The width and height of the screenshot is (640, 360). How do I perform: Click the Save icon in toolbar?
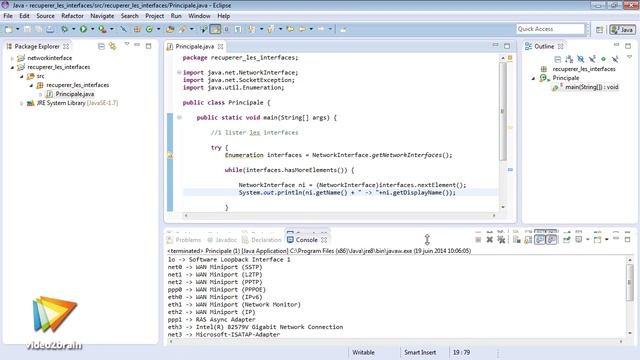coord(27,29)
